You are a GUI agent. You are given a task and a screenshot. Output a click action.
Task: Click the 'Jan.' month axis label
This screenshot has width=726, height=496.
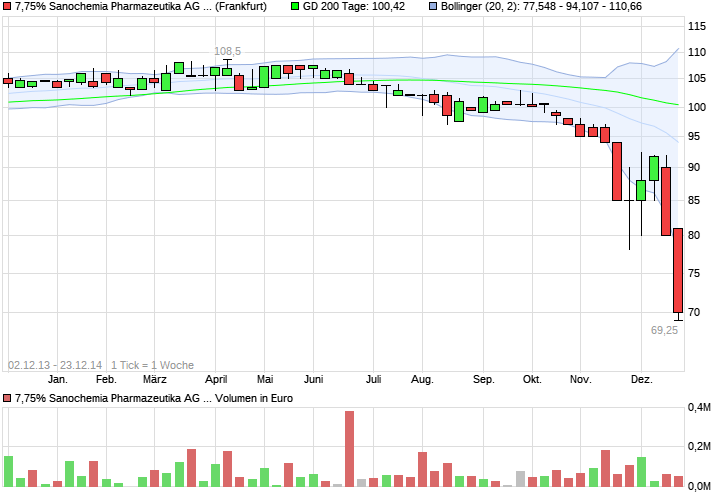point(58,380)
